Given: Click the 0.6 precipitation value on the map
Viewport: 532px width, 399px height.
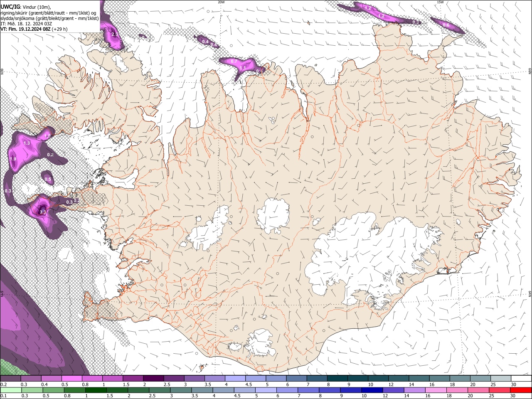Looking at the screenshot, I should pos(446,25).
